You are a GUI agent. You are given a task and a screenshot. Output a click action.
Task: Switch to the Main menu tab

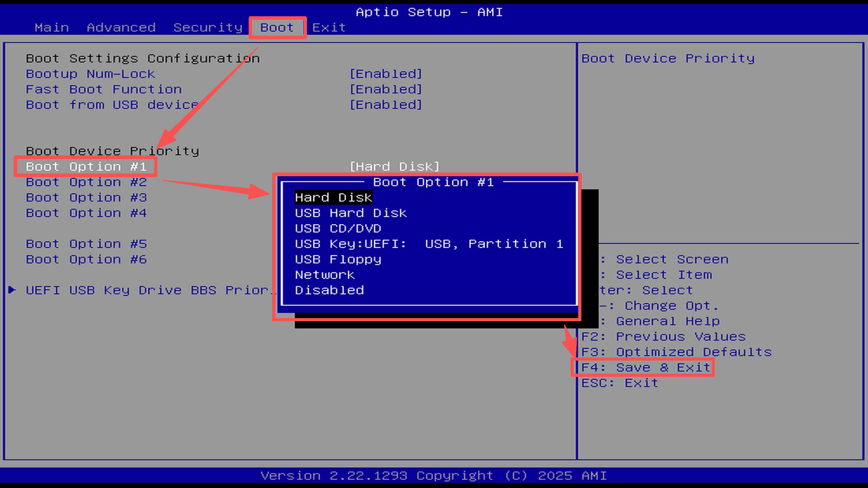point(52,27)
